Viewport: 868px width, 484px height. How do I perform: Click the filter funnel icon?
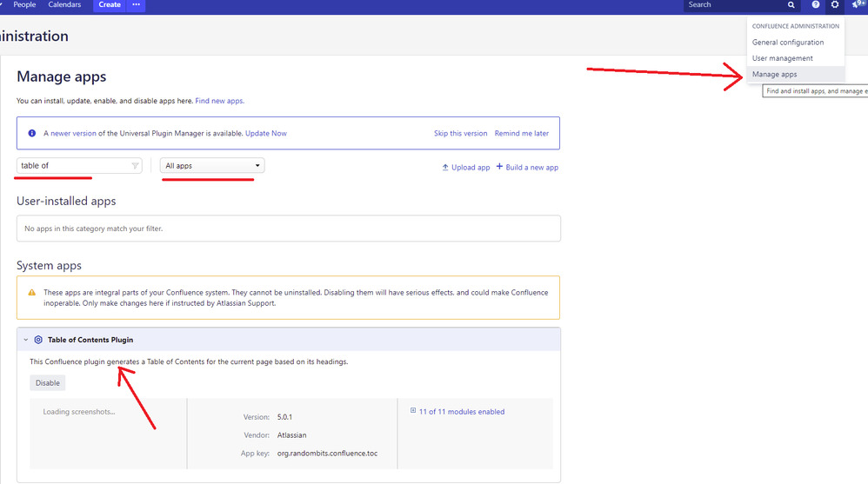(x=135, y=166)
